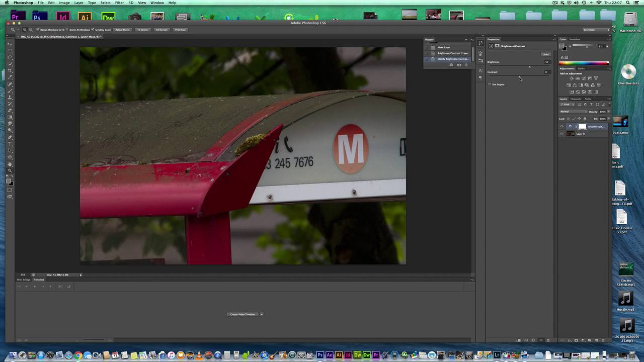Switch to the Mini Bridge tab

(x=24, y=280)
